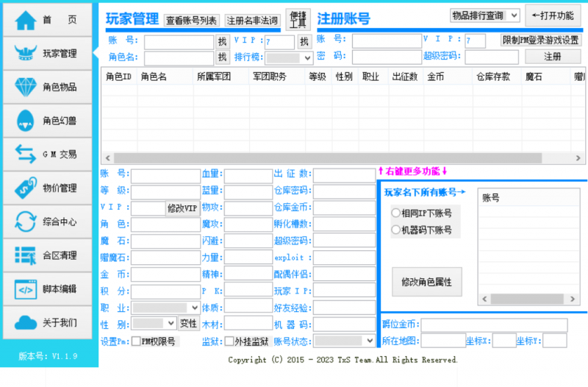Open the 脚本编辑 sidebar item
The width and height of the screenshot is (588, 387).
tap(47, 289)
